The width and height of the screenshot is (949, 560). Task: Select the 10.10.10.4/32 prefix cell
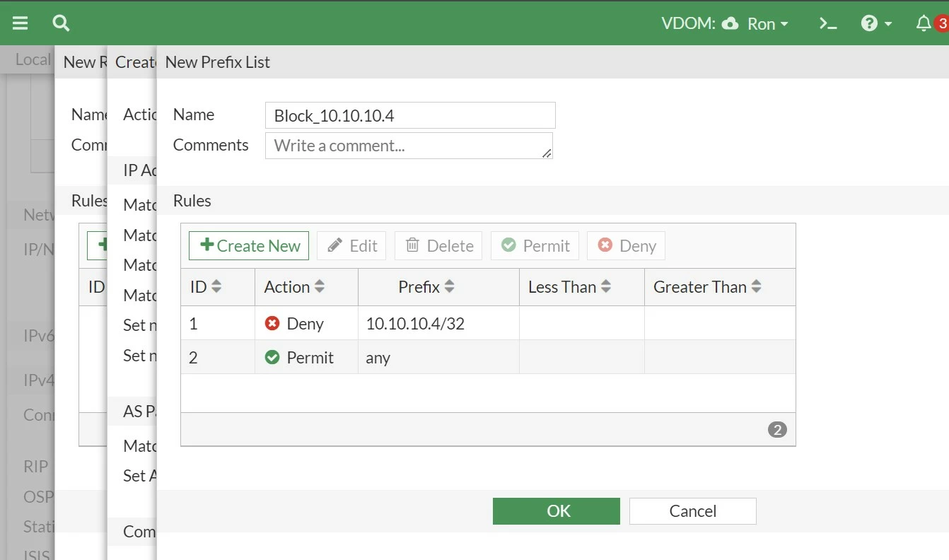click(438, 323)
